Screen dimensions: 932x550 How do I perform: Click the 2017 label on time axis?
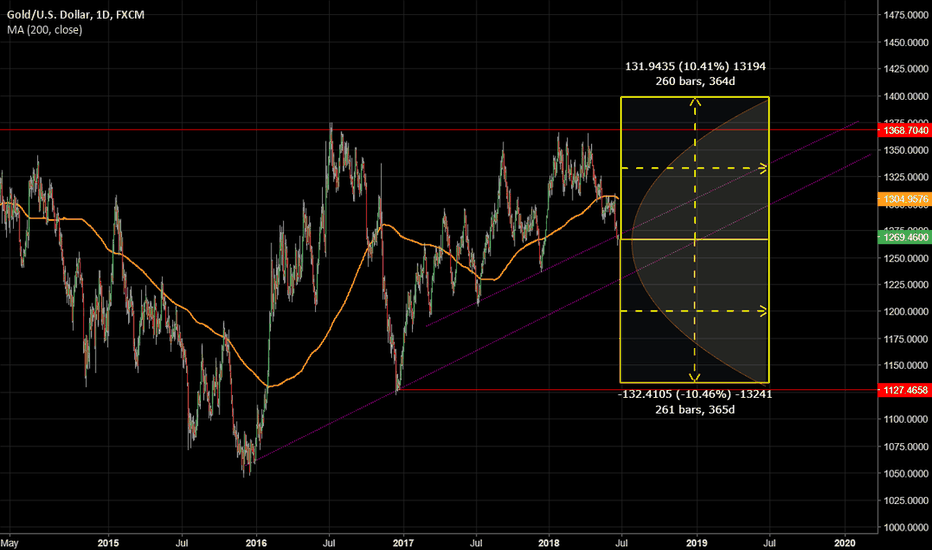[x=403, y=543]
